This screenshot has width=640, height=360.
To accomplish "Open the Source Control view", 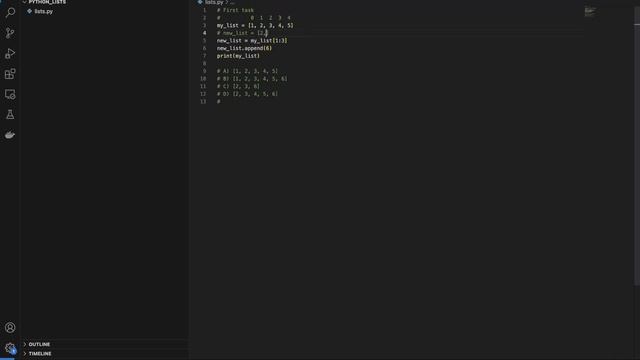I will point(10,33).
